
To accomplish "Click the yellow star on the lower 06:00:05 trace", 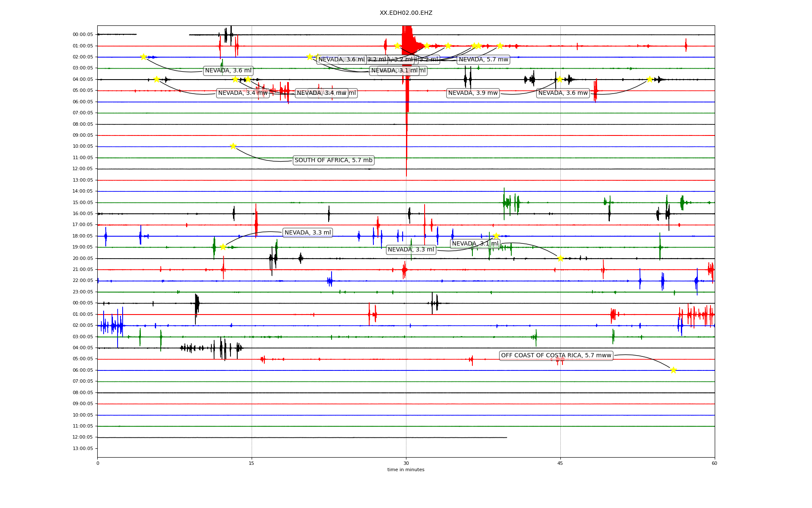I will point(673,370).
